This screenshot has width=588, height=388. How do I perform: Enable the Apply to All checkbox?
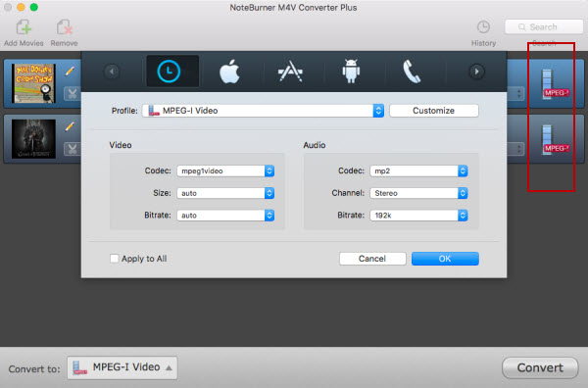[x=115, y=259]
